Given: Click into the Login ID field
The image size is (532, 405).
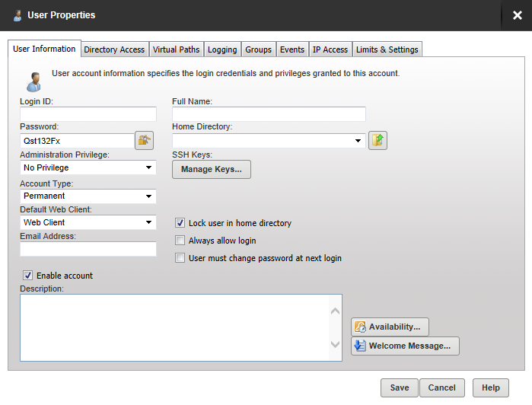Looking at the screenshot, I should coord(88,114).
